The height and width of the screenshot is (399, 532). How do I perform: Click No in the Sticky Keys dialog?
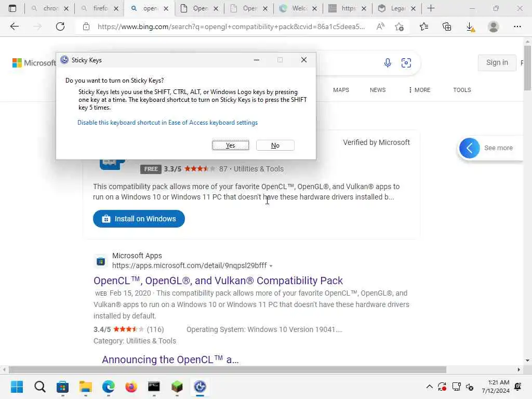[275, 145]
